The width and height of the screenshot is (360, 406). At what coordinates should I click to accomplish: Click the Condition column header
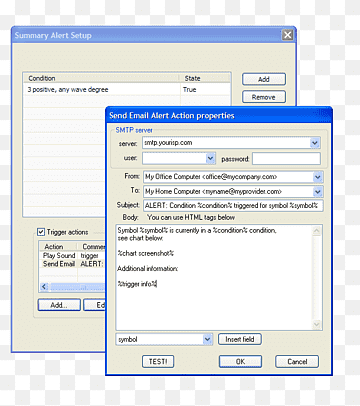click(x=102, y=78)
